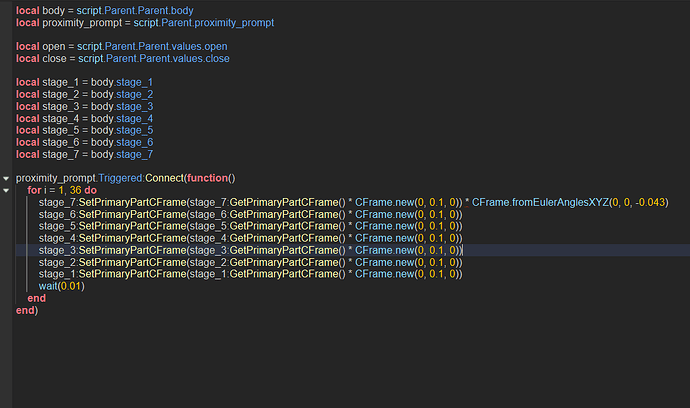The image size is (690, 408).
Task: Click the Triggered event name
Action: (x=120, y=178)
